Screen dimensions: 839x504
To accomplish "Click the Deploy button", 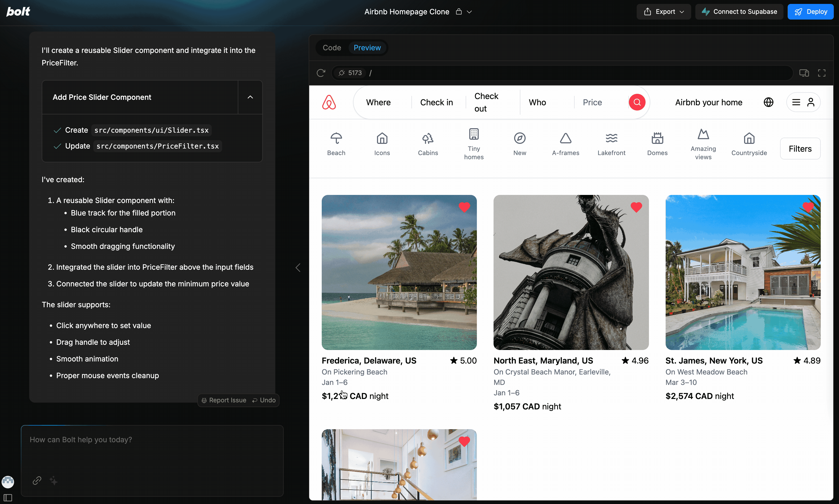I will 810,11.
